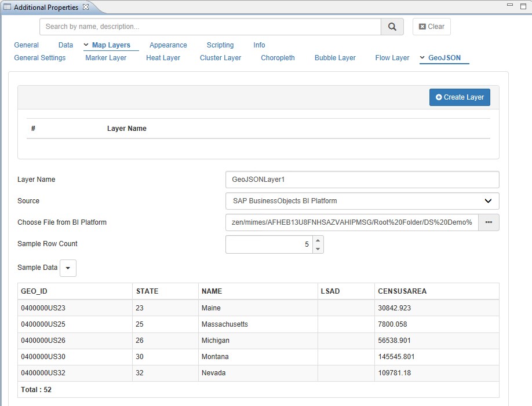This screenshot has height=406, width=532.
Task: Maximize the Additional Properties panel
Action: 523,5
